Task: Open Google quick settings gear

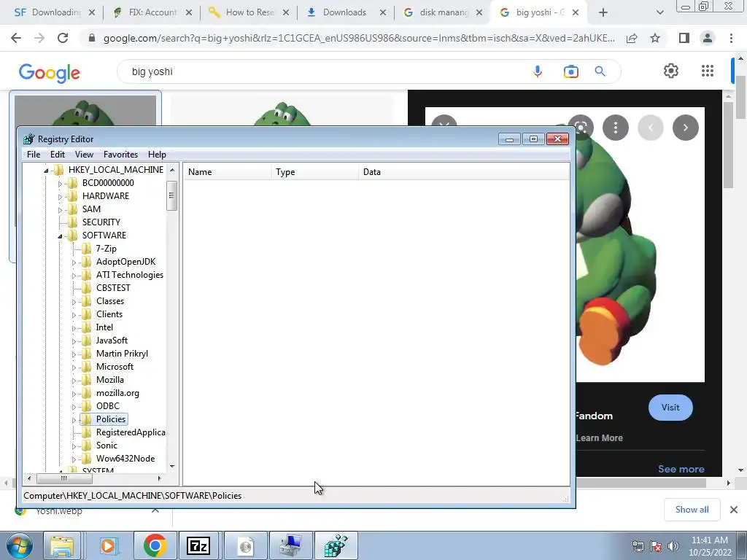Action: 671,71
